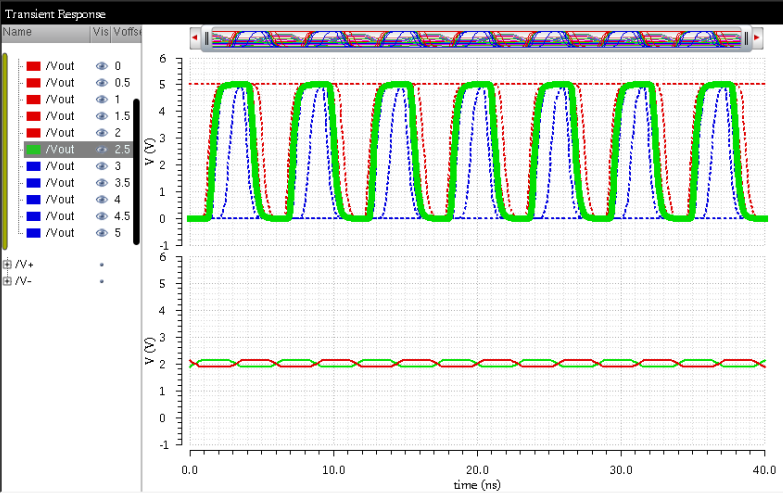Image resolution: width=783 pixels, height=493 pixels.
Task: Select /Vout label with offset 0
Action: click(59, 66)
